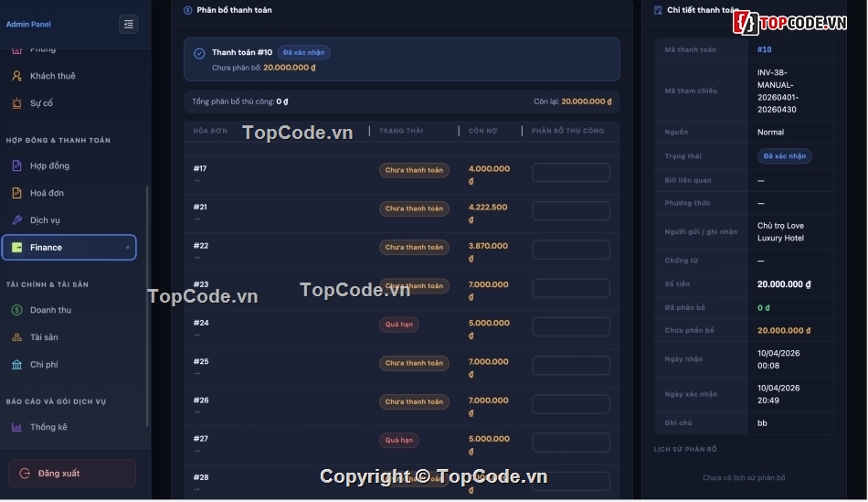Click the Chi phí bank icon

pyautogui.click(x=16, y=365)
